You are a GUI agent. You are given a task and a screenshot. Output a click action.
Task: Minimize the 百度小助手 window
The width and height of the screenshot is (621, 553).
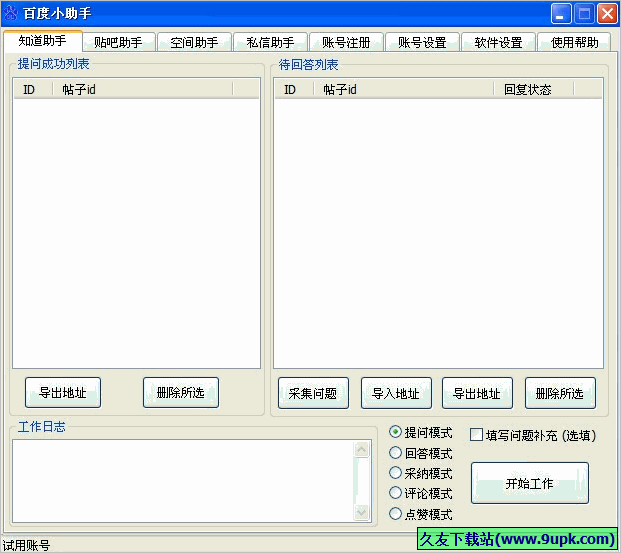tap(561, 14)
